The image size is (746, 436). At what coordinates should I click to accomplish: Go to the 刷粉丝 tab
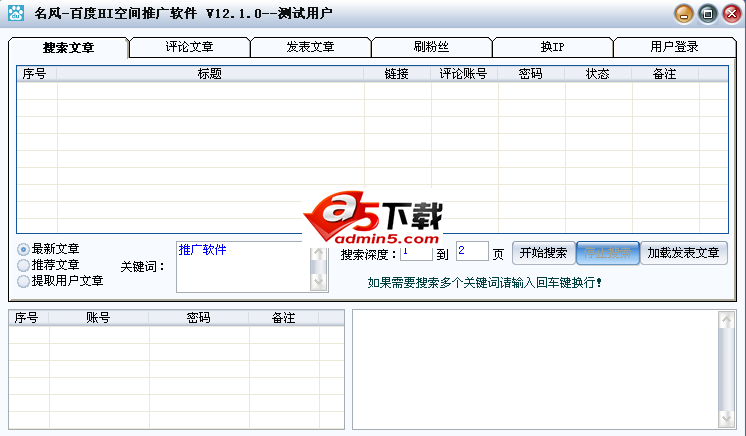coord(431,47)
